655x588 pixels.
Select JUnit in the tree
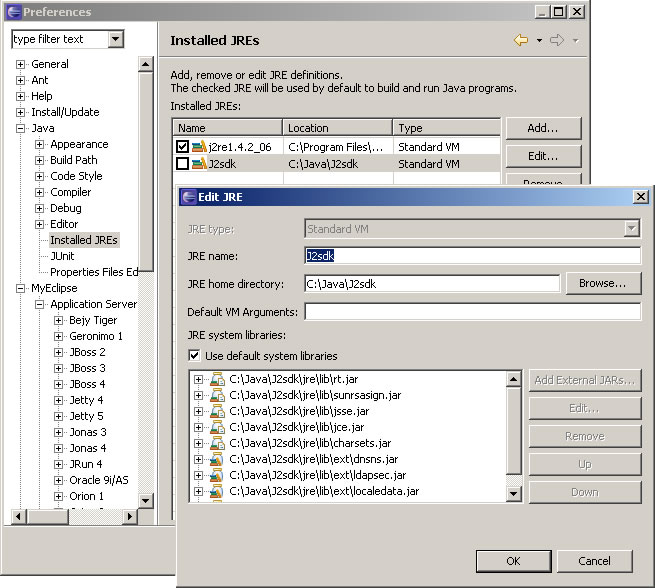62,256
